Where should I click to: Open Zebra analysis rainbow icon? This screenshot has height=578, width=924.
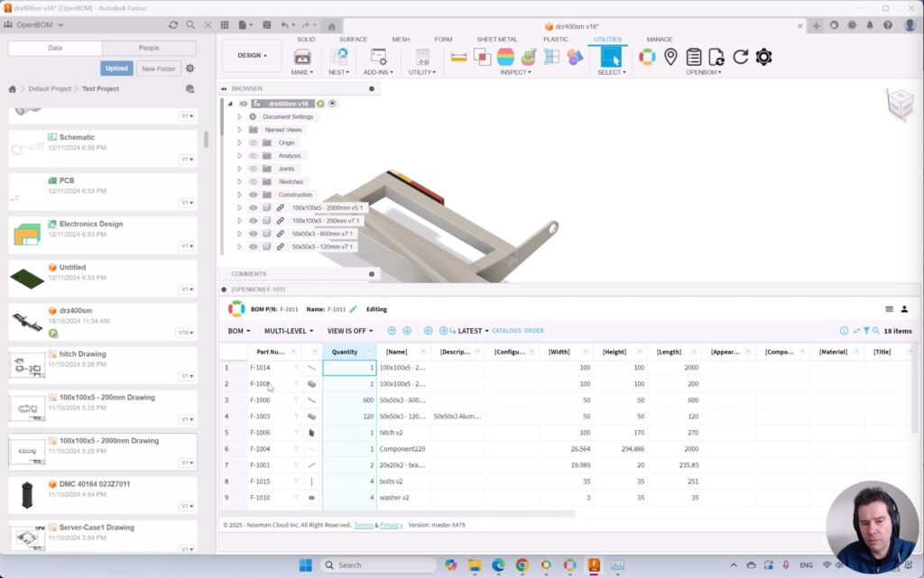[505, 57]
